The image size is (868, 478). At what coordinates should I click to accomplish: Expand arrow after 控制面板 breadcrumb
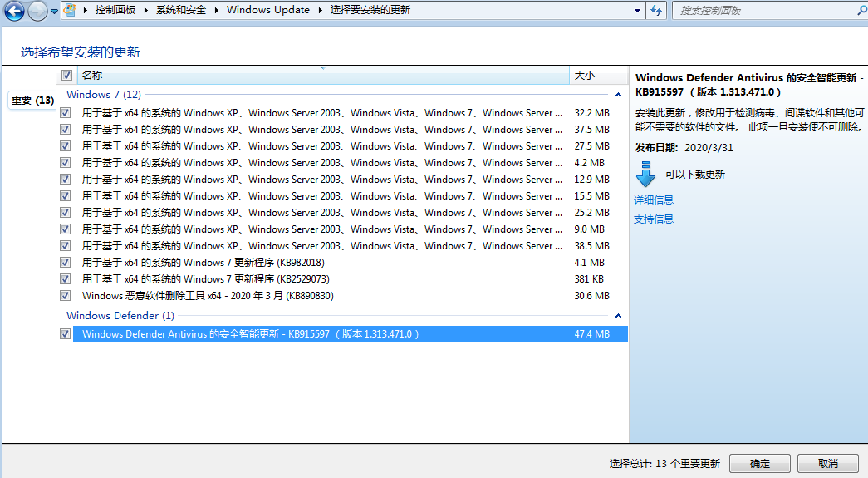click(145, 11)
